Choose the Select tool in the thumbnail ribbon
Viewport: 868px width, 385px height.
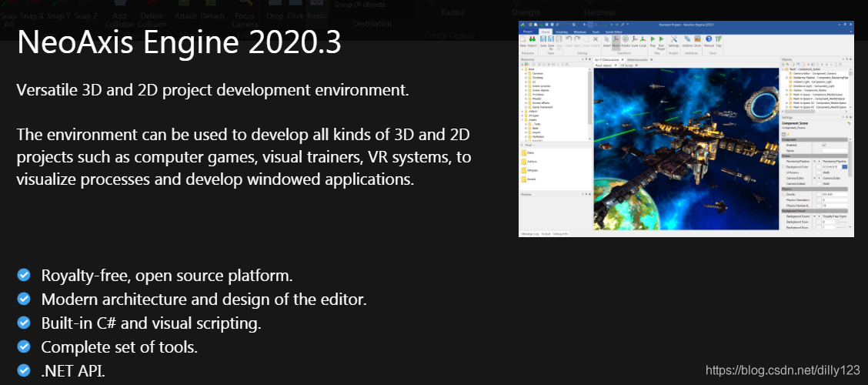pyautogui.click(x=606, y=42)
